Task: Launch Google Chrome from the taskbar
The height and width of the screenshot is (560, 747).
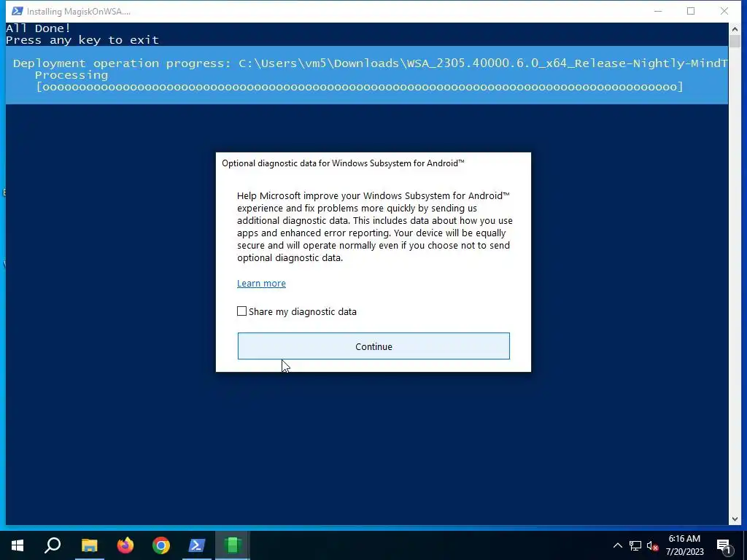Action: click(161, 545)
